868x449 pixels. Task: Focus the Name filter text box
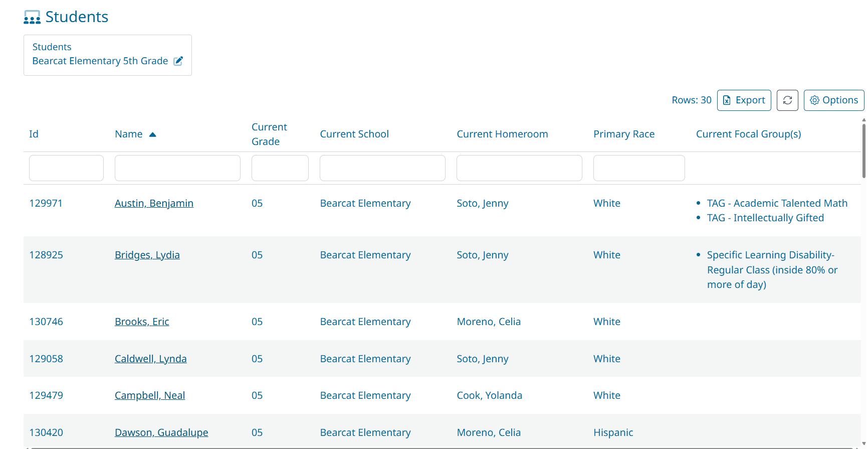(177, 168)
